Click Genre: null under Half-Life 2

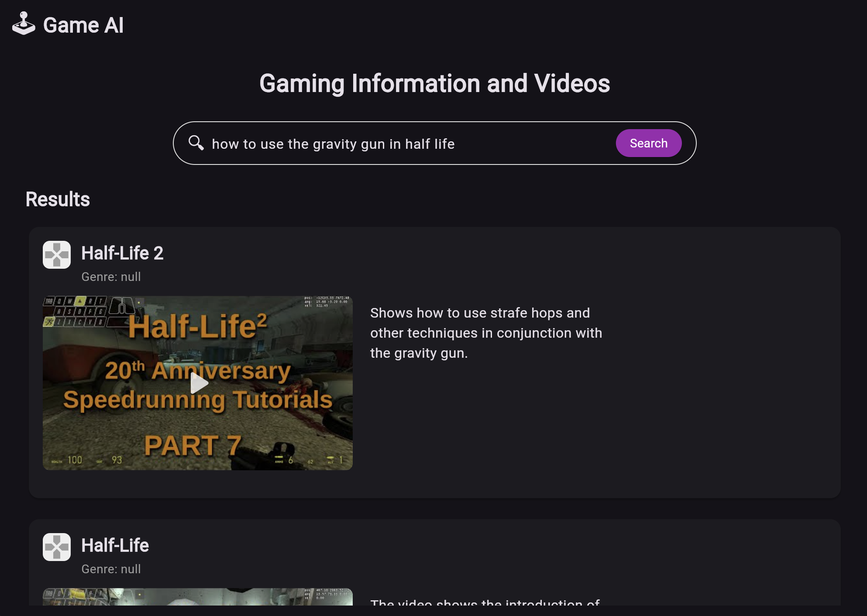coord(111,277)
